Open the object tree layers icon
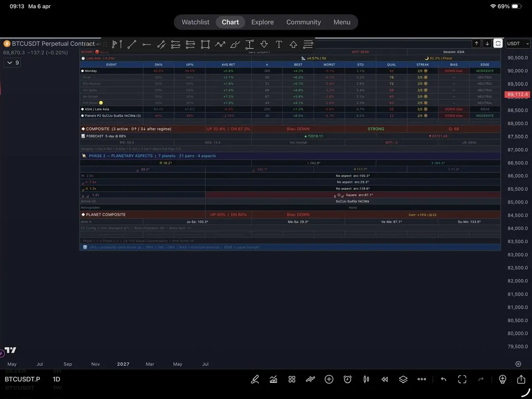 click(403, 379)
